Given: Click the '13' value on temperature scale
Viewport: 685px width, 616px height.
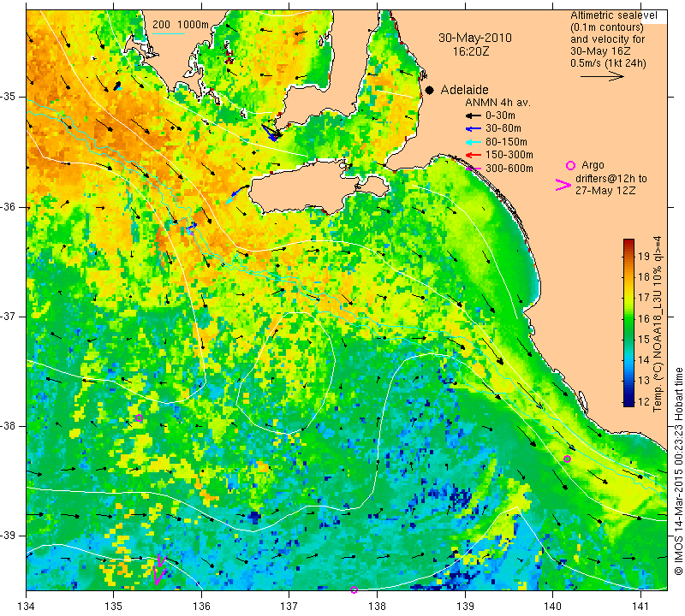Looking at the screenshot, I should [644, 381].
